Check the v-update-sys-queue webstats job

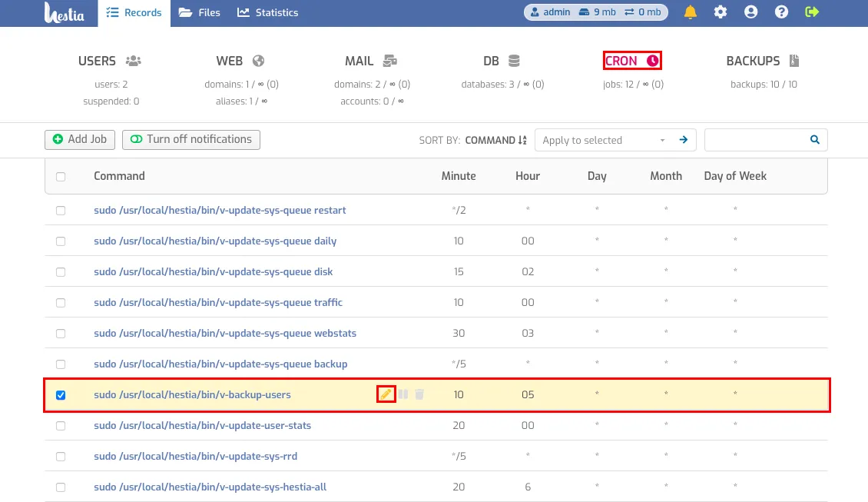(x=61, y=334)
